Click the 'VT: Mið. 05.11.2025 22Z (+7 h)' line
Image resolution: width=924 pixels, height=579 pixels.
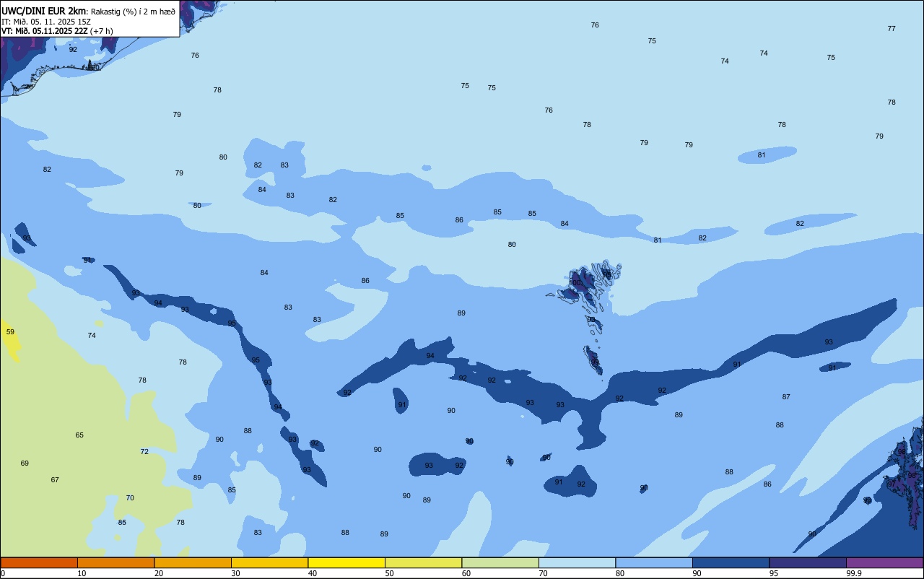(56, 31)
